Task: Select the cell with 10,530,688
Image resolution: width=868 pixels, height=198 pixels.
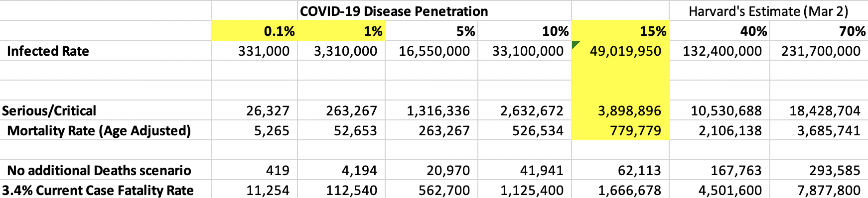Action: 720,110
